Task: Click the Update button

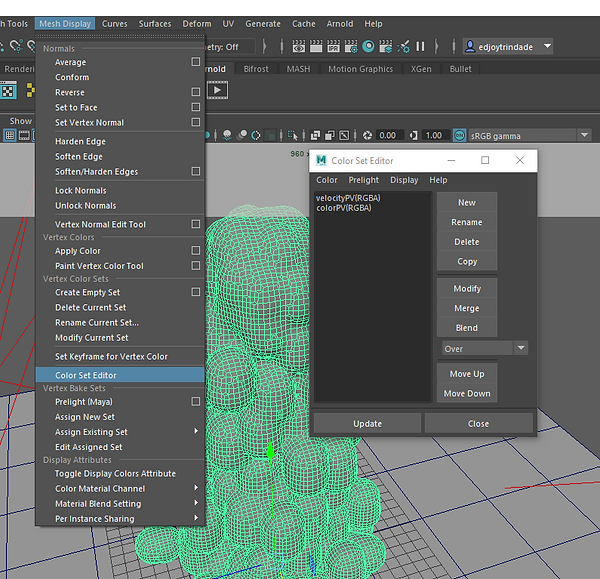Action: pos(367,424)
